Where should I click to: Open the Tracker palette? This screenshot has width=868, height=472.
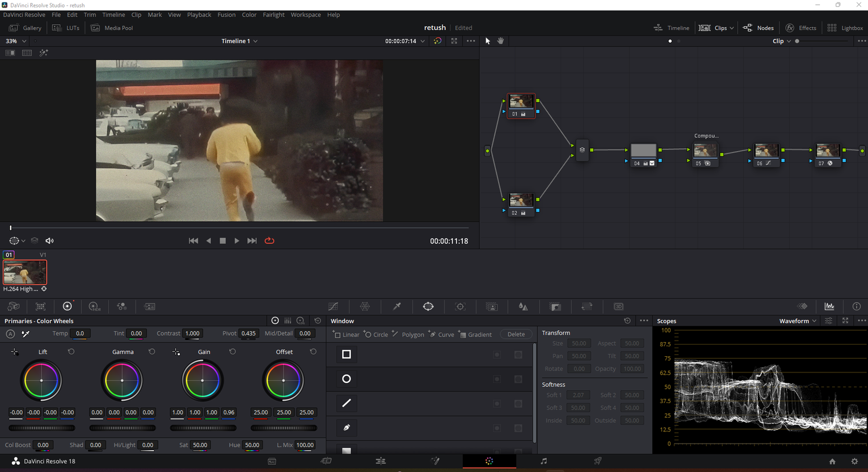(x=460, y=306)
